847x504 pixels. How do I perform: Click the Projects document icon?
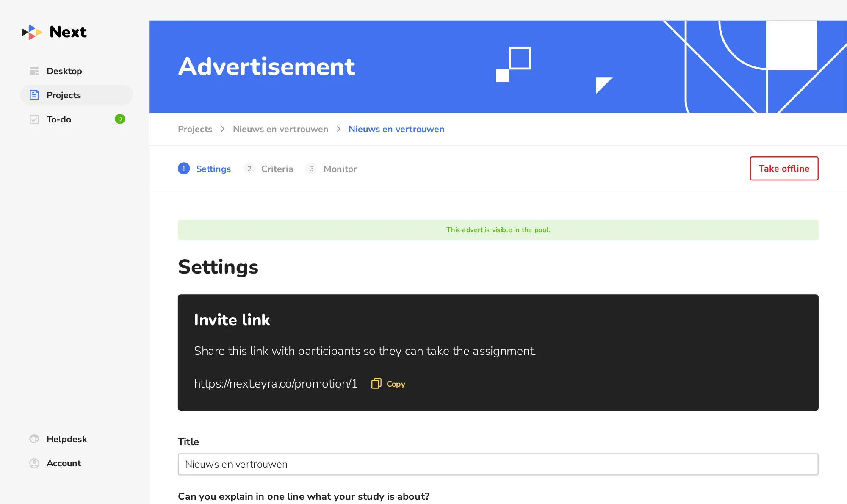[x=34, y=95]
